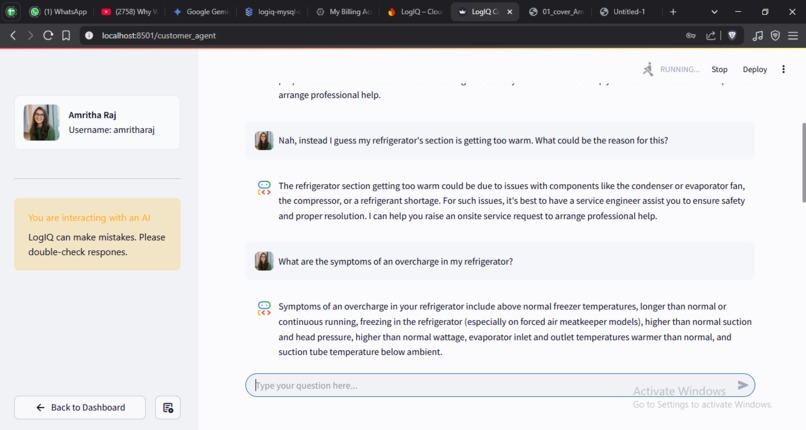Click 'You are interacting with an AI'
Image resolution: width=806 pixels, height=430 pixels.
point(89,218)
